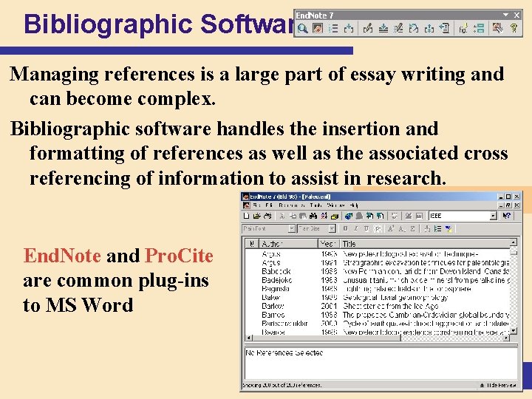532x399 pixels.
Task: Open File menu in EndNote window
Action: (256, 205)
